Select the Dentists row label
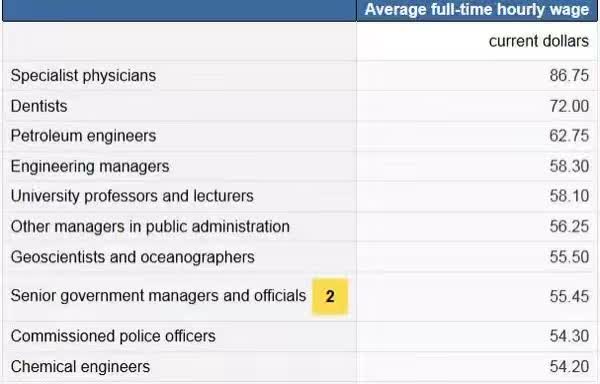Image resolution: width=600 pixels, height=384 pixels. click(x=39, y=106)
